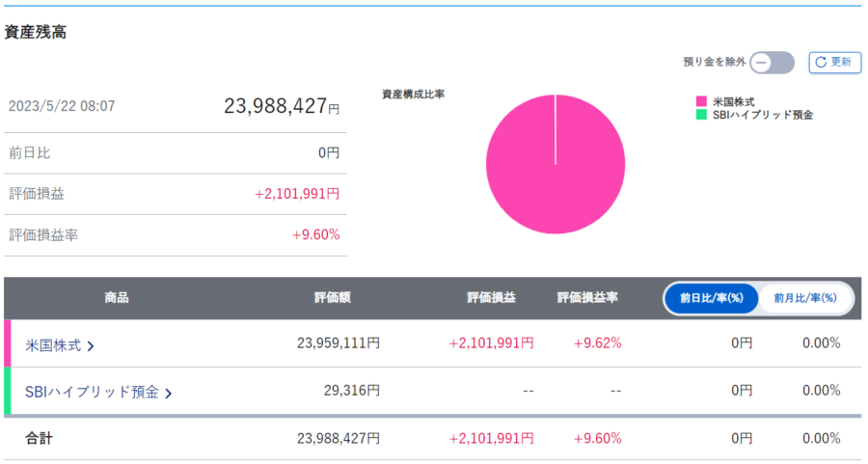Click the 評価損益率 column header

587,298
